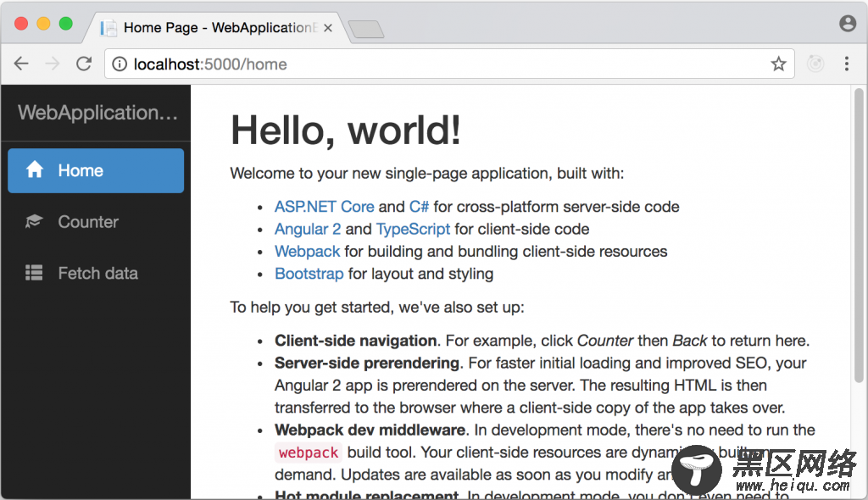This screenshot has width=868, height=500.
Task: Click 'To help you get started' sentence
Action: (377, 308)
